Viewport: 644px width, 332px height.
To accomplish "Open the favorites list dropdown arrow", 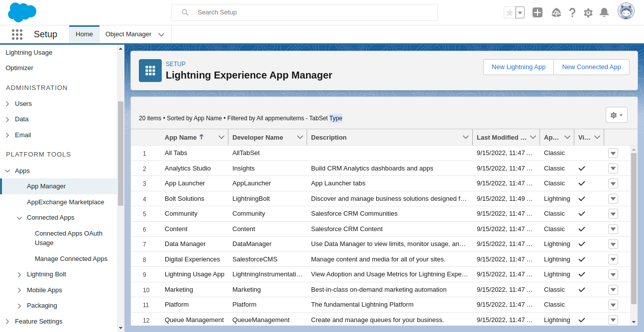I will pyautogui.click(x=520, y=12).
